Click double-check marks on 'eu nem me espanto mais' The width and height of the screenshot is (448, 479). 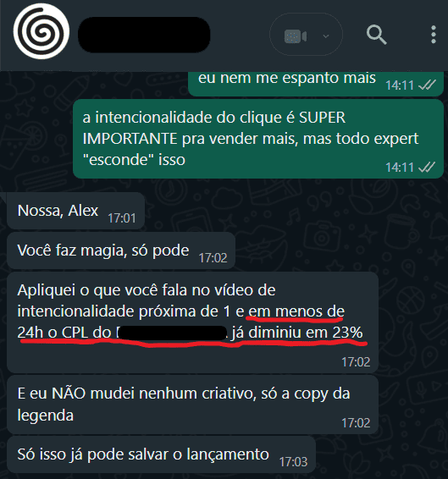pos(427,85)
